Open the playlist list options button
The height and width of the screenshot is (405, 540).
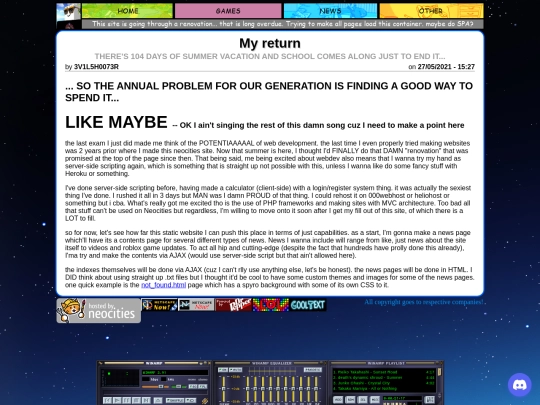tap(429, 400)
